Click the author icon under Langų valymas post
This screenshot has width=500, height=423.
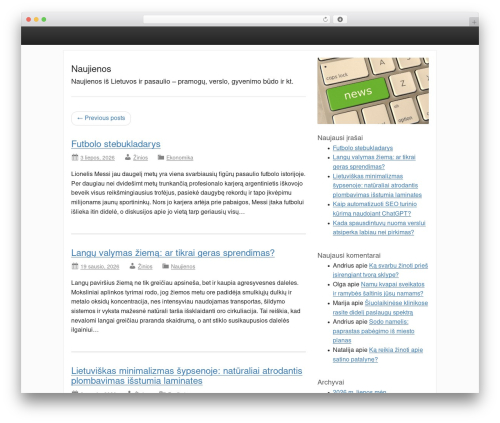(132, 266)
